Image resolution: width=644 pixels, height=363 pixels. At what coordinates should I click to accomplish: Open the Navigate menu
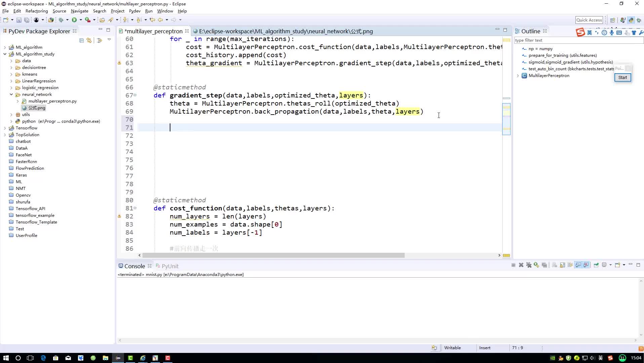point(80,11)
